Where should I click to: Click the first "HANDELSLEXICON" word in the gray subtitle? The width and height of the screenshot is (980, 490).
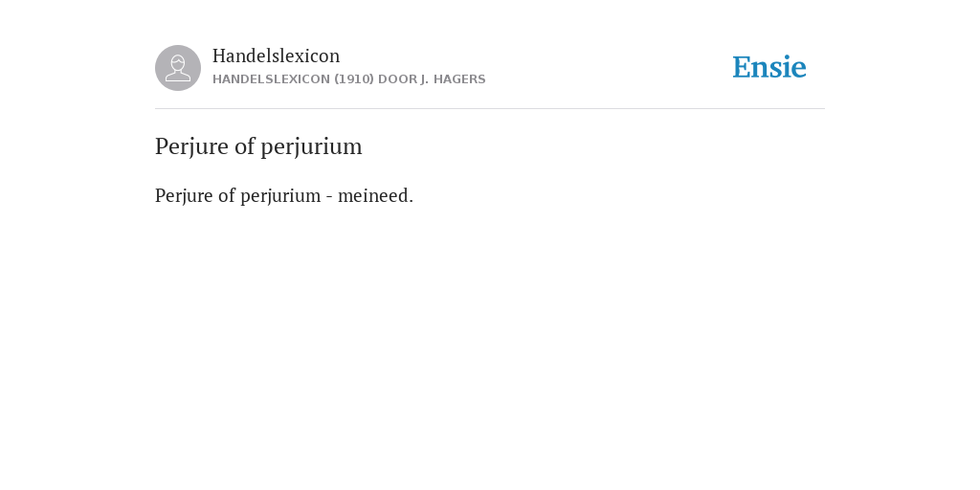pos(271,79)
